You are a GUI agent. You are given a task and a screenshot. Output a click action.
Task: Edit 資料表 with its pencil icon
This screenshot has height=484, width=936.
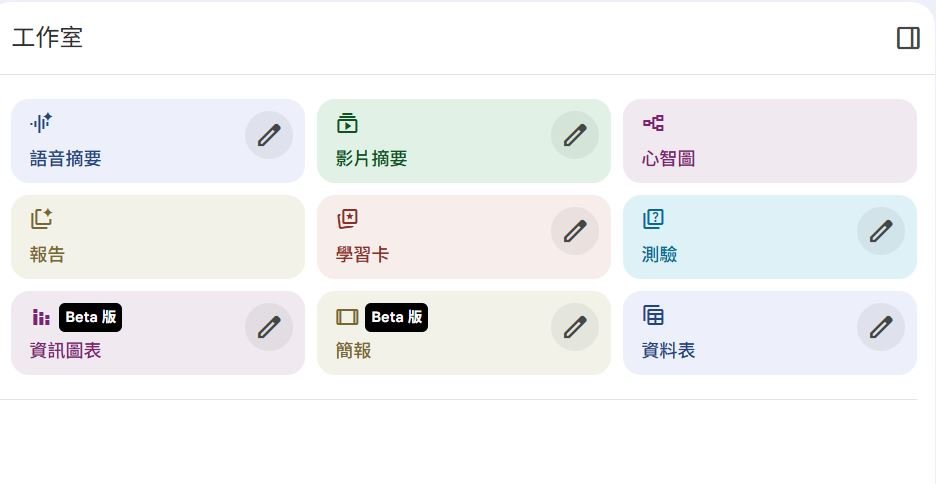pyautogui.click(x=881, y=327)
